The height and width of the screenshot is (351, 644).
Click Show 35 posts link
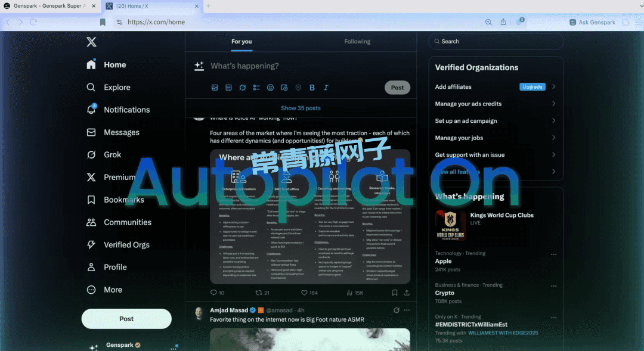pyautogui.click(x=301, y=108)
